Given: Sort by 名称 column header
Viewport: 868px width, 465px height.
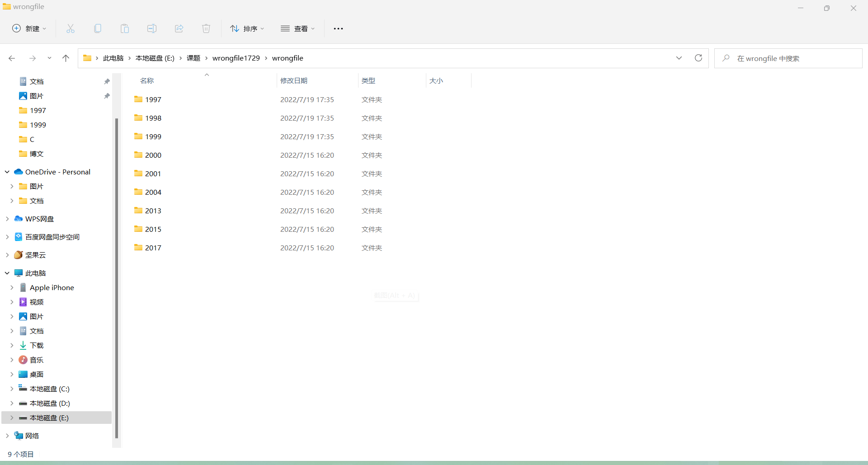Looking at the screenshot, I should click(x=147, y=80).
